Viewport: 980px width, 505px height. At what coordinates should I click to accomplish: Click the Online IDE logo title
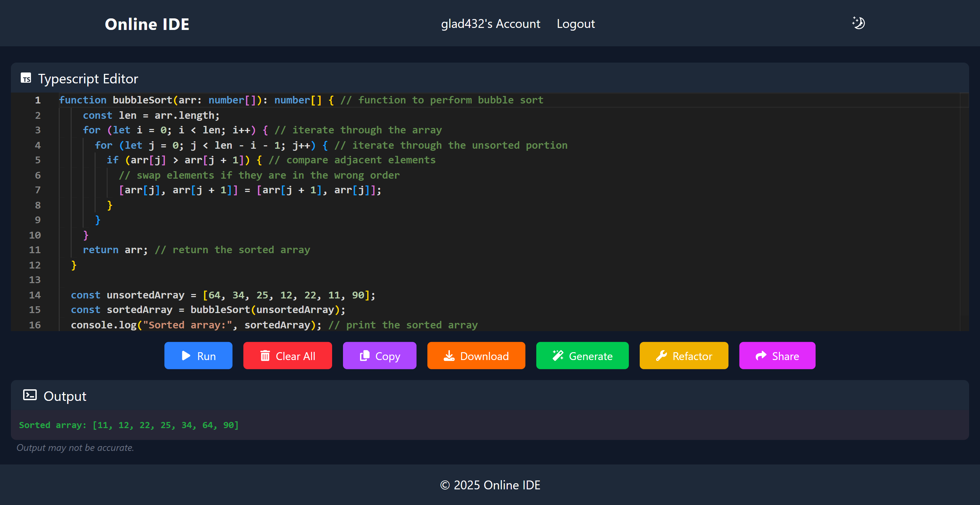(x=147, y=24)
